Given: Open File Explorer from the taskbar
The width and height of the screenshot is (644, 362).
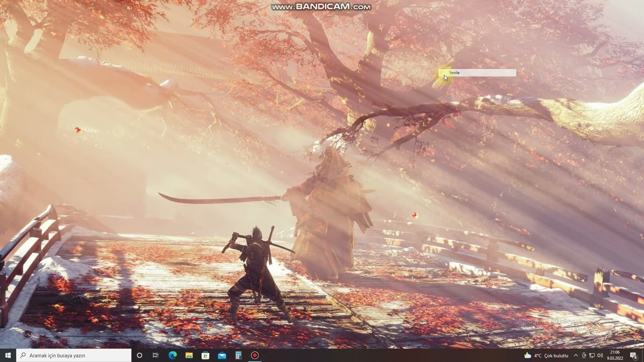Looking at the screenshot, I should (x=189, y=355).
